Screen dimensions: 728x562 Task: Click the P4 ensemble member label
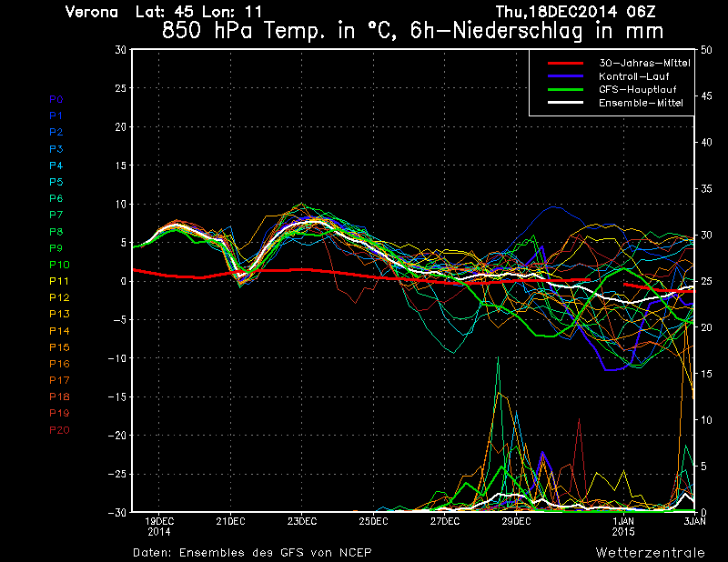(56, 166)
